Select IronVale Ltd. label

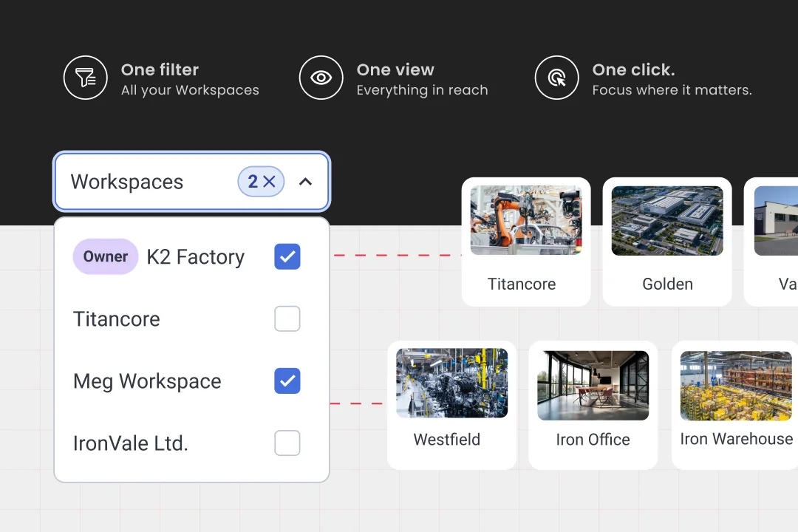[x=131, y=443]
